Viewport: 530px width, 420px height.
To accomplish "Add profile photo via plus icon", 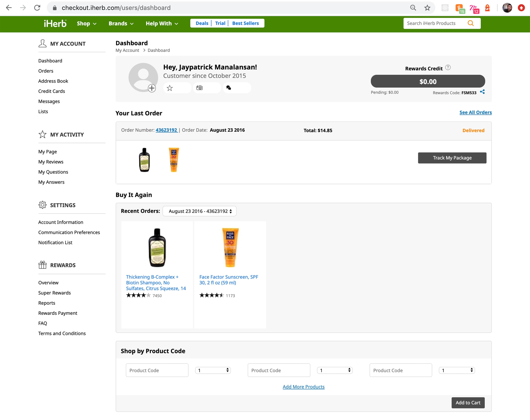I will pyautogui.click(x=152, y=88).
